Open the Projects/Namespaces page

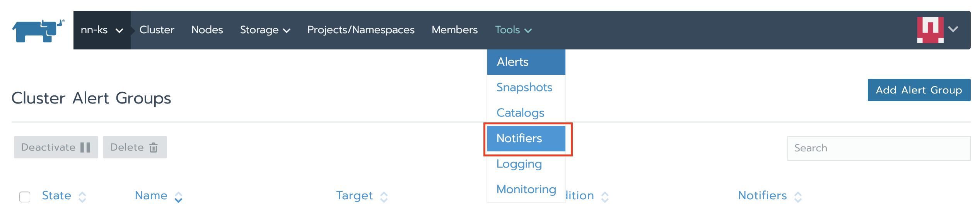(361, 30)
